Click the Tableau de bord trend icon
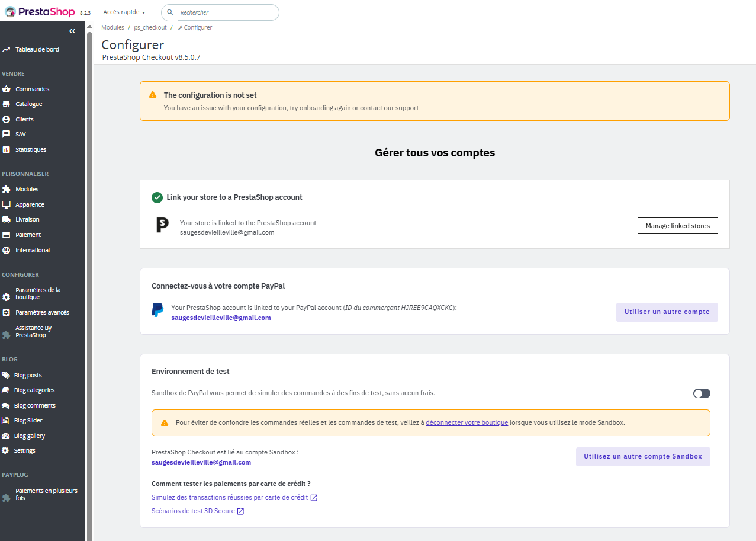The image size is (756, 541). [7, 50]
